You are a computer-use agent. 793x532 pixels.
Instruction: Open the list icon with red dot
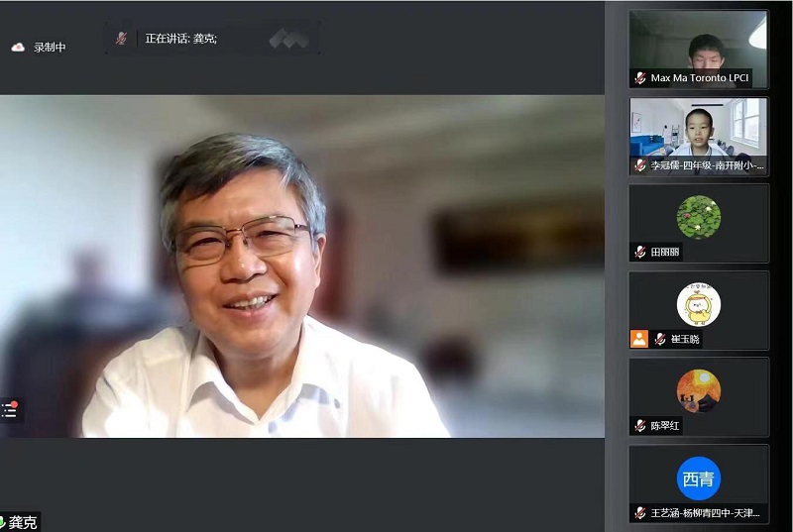(10, 409)
